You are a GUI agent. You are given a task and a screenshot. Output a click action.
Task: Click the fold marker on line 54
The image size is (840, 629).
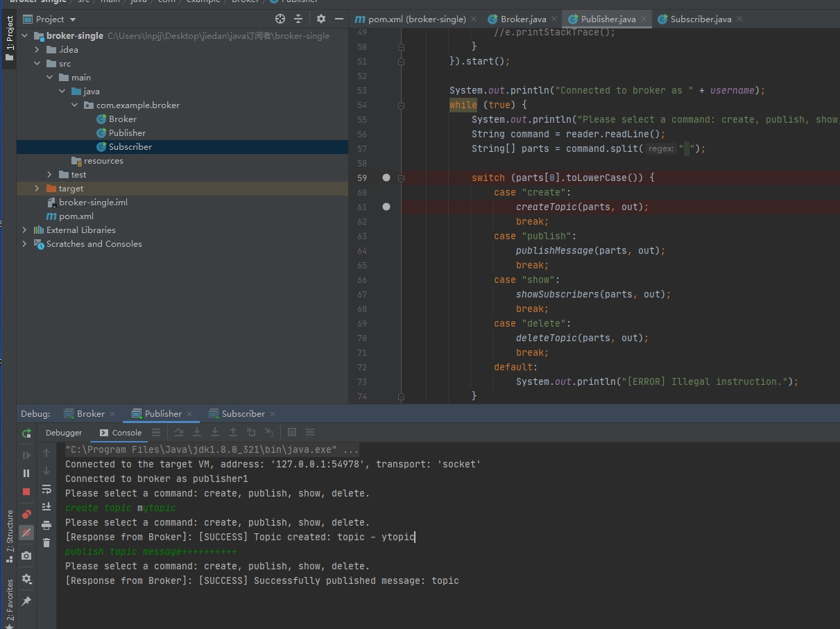(401, 105)
